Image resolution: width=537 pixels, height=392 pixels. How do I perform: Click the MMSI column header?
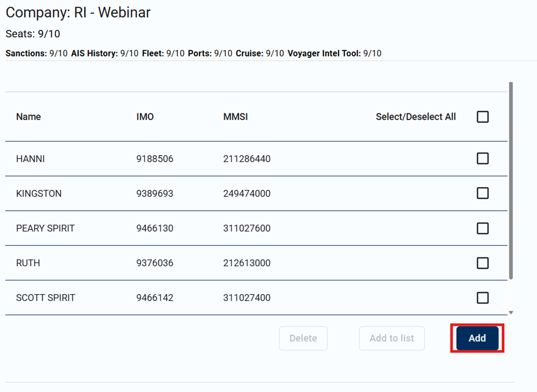[x=235, y=117]
